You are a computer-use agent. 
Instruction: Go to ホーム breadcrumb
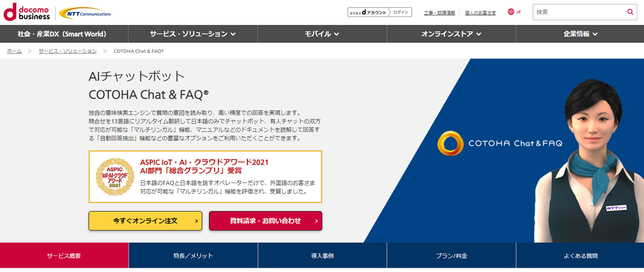tap(14, 51)
